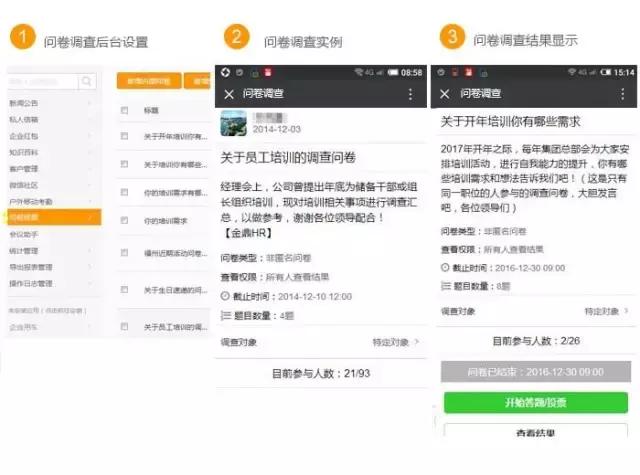Tap the list icon beside 题目数量 4题
Screen dimensions: 640x475
point(225,315)
